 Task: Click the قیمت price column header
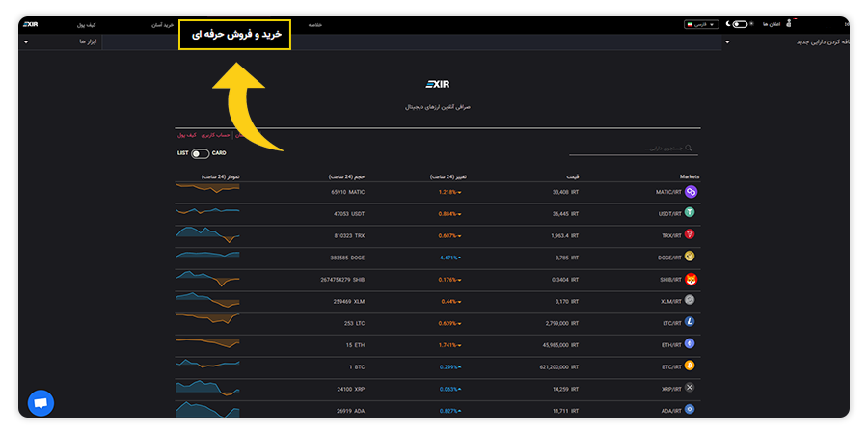[573, 176]
